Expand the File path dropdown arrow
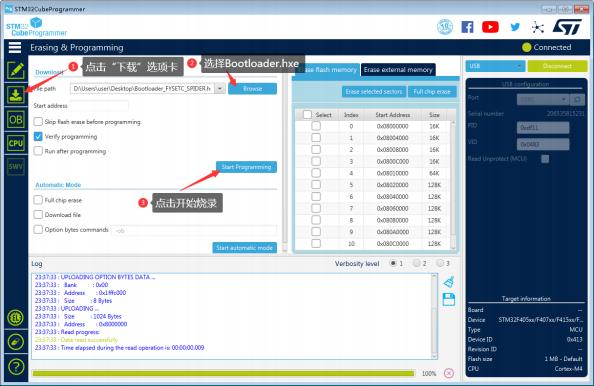Image resolution: width=594 pixels, height=386 pixels. [x=220, y=89]
